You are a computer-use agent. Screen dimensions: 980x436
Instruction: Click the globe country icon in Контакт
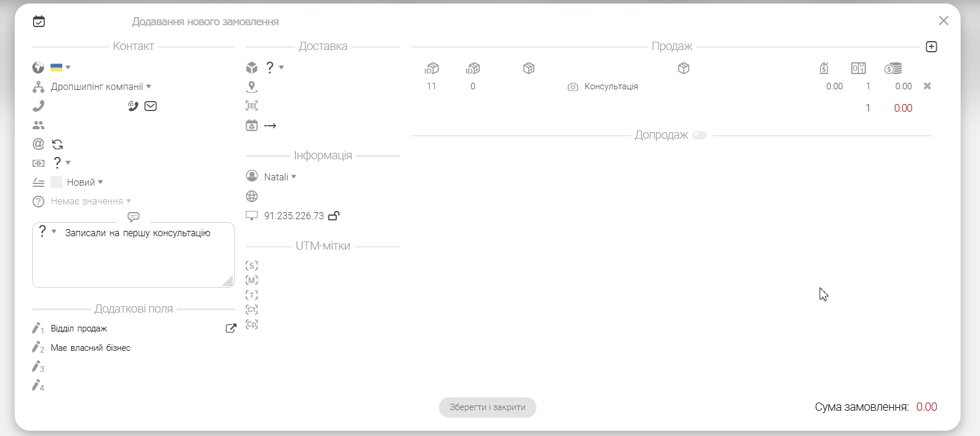[38, 68]
